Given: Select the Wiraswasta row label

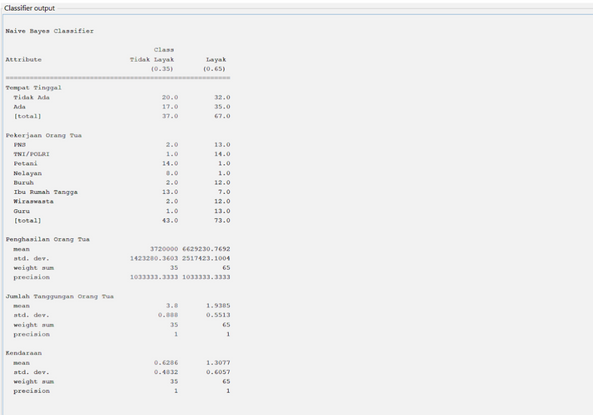Looking at the screenshot, I should click(x=33, y=201).
